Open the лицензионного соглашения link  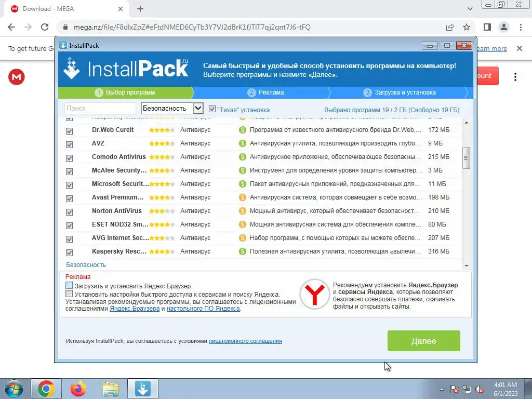coord(245,341)
